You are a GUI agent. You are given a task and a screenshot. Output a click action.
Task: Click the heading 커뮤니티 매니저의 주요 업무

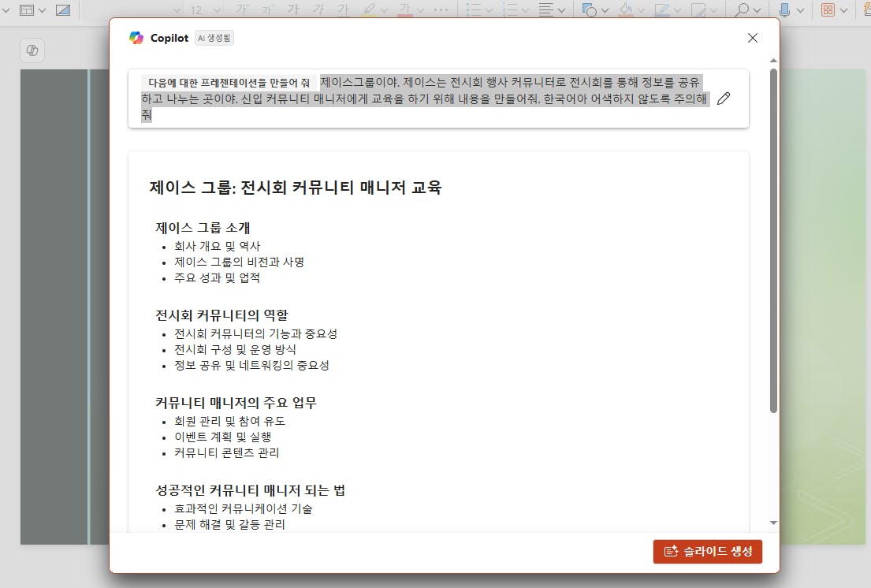point(236,403)
